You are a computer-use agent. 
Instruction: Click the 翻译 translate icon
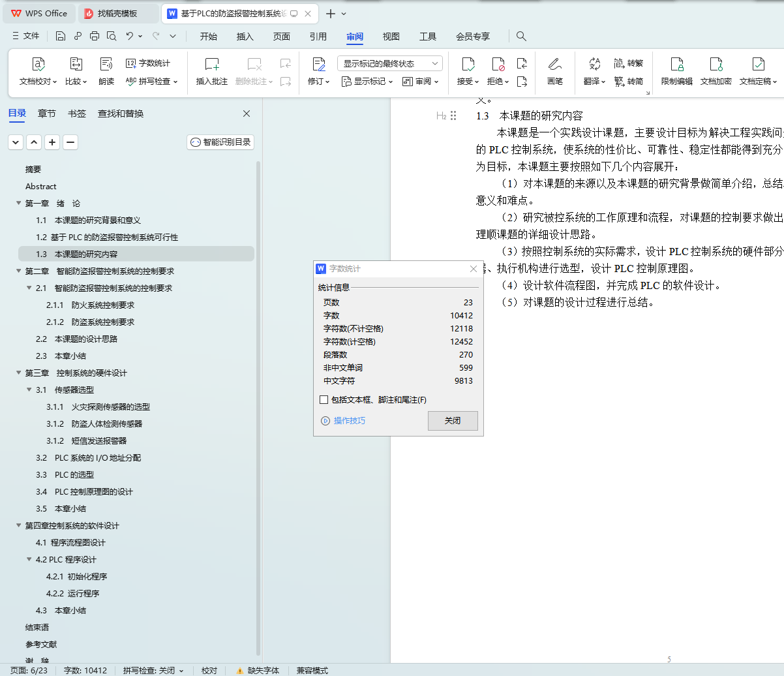[594, 64]
